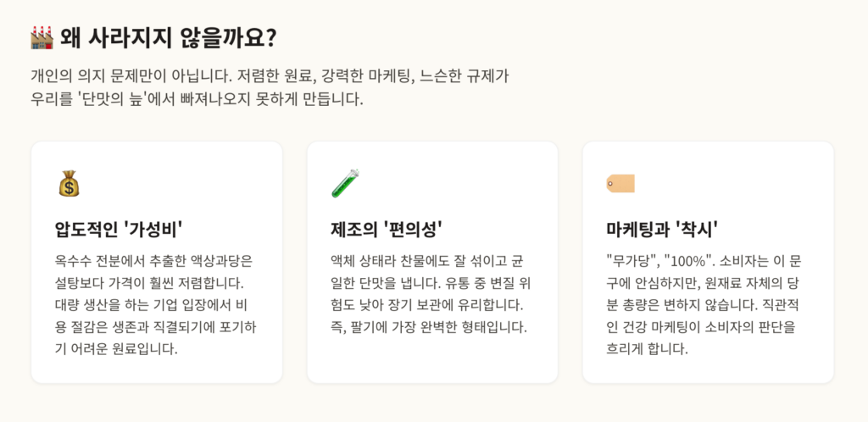Viewport: 868px width, 422px height.
Task: Click the line '옥수수 전분에서 추출한 액상과당은'
Action: (x=147, y=259)
